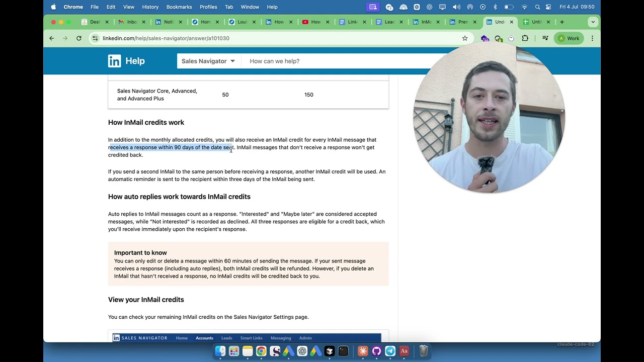Click the Bluetooth icon in the menu bar
Screen dimensions: 644x362
point(495,7)
